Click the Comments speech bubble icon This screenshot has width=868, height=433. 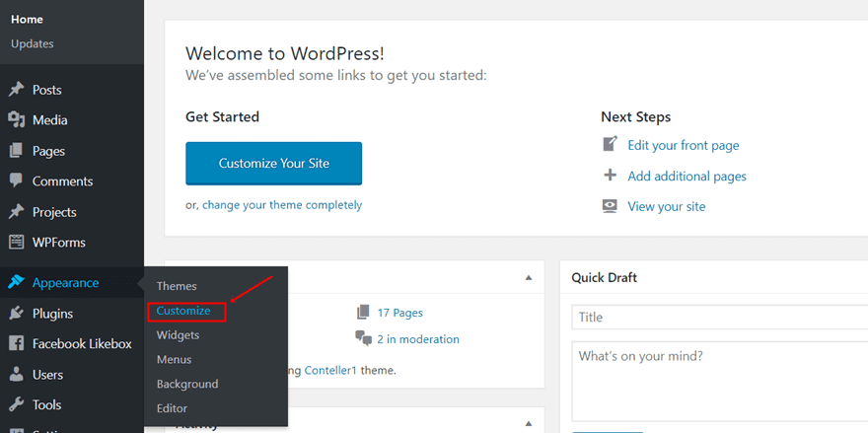click(x=17, y=181)
